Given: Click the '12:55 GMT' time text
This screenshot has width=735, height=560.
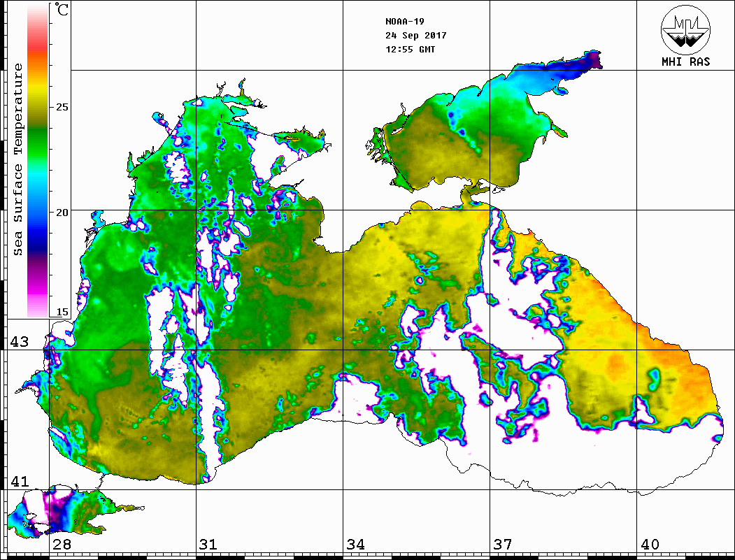Looking at the screenshot, I should click(410, 50).
